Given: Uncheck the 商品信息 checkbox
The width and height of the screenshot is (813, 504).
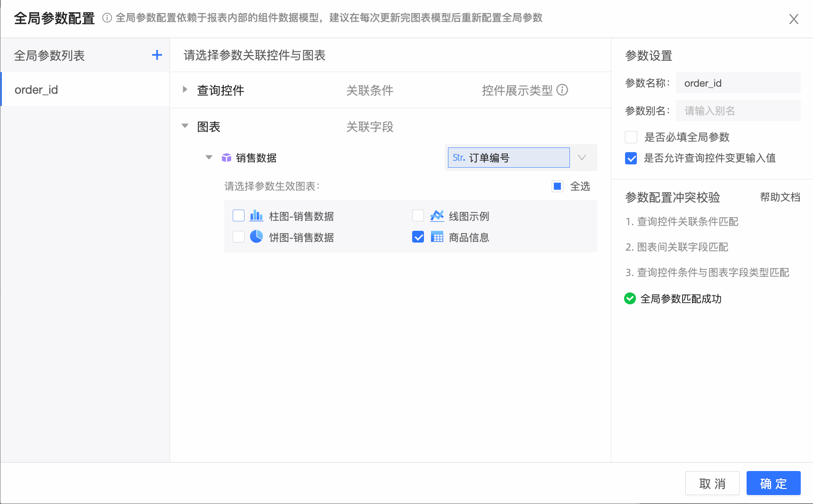Looking at the screenshot, I should (x=418, y=237).
